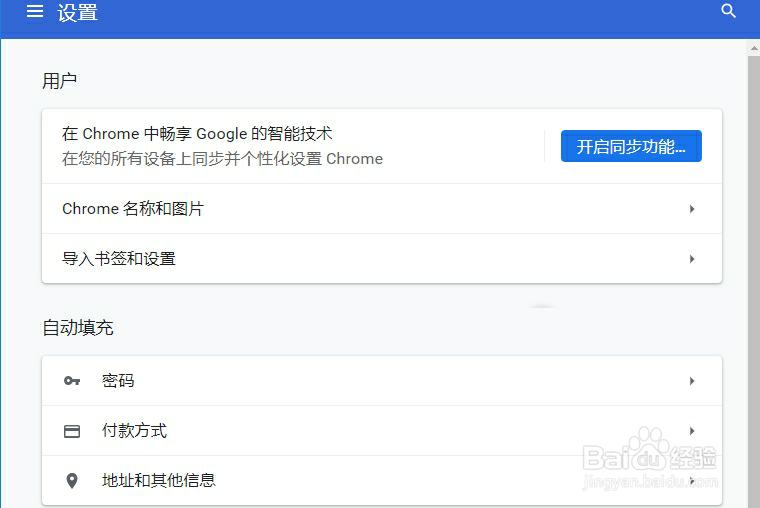The image size is (760, 508).
Task: Click the 自动填充 section heading
Action: click(x=78, y=328)
